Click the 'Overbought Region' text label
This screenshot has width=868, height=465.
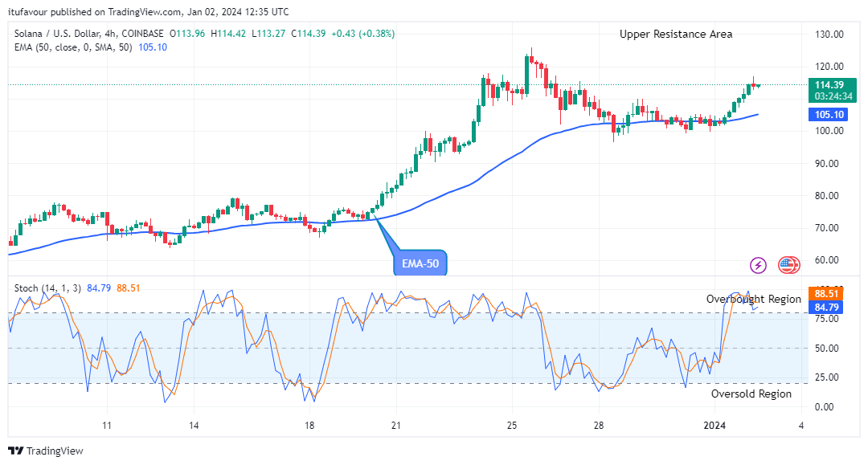click(753, 299)
